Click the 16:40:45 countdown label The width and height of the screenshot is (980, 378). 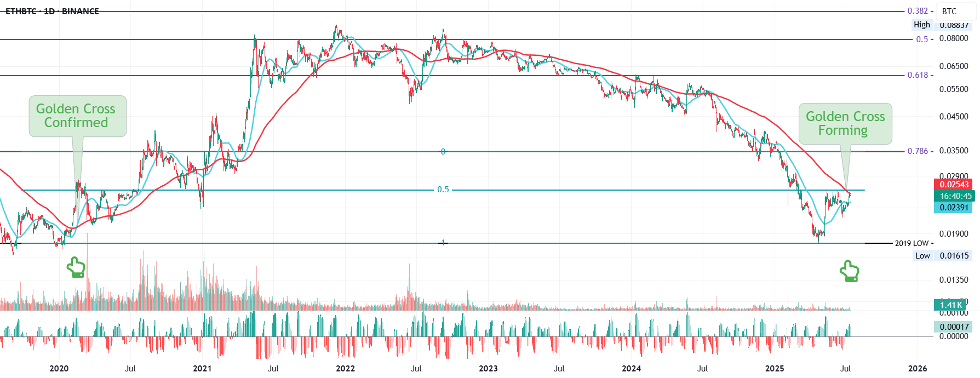click(x=953, y=196)
